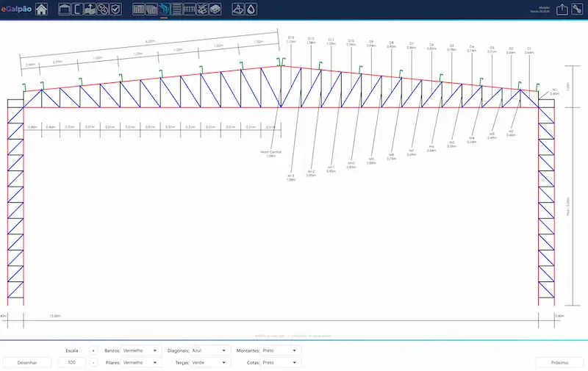Go to the home screen icon
Screen dimensions: 588x371
point(42,10)
